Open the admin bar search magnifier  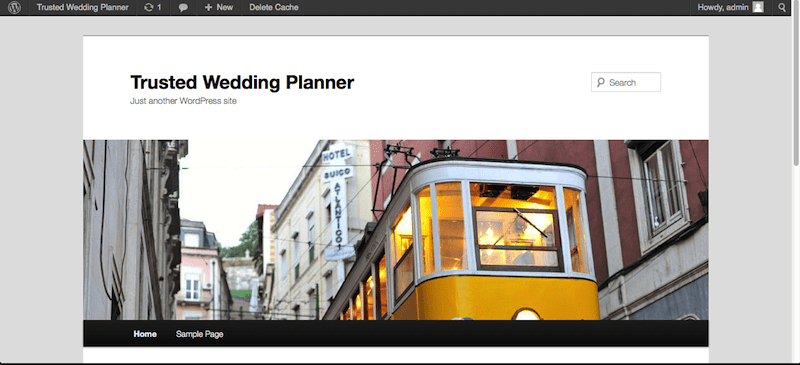pyautogui.click(x=782, y=7)
